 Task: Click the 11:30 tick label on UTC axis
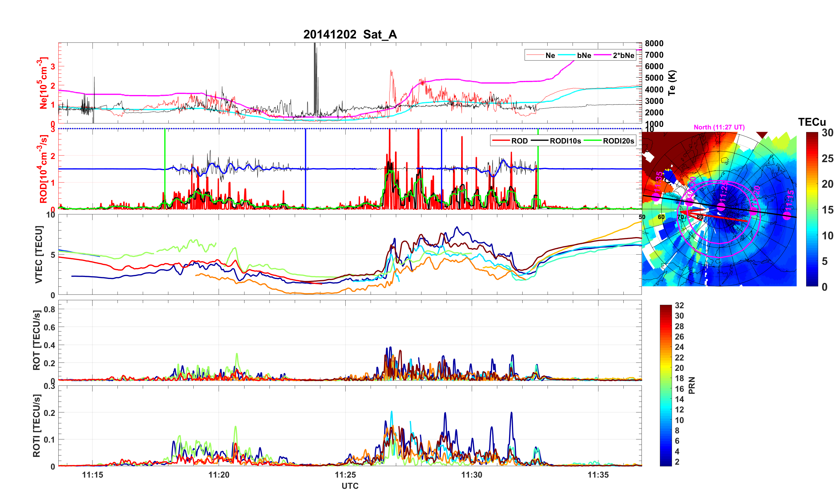(471, 474)
